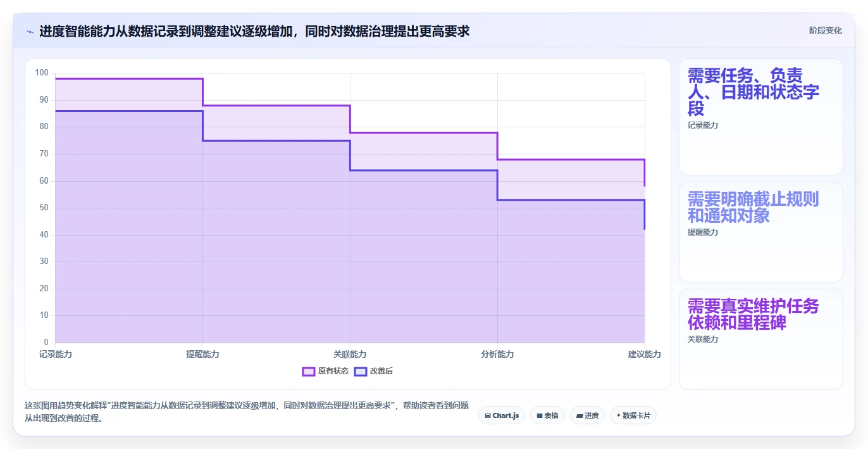Click the 关联能力 caption in third card
The height and width of the screenshot is (449, 868).
click(x=703, y=339)
